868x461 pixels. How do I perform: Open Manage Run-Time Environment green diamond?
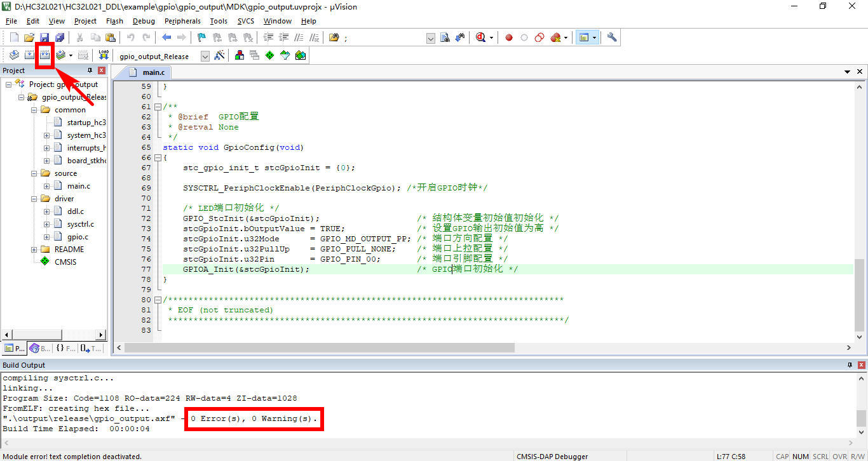[269, 55]
